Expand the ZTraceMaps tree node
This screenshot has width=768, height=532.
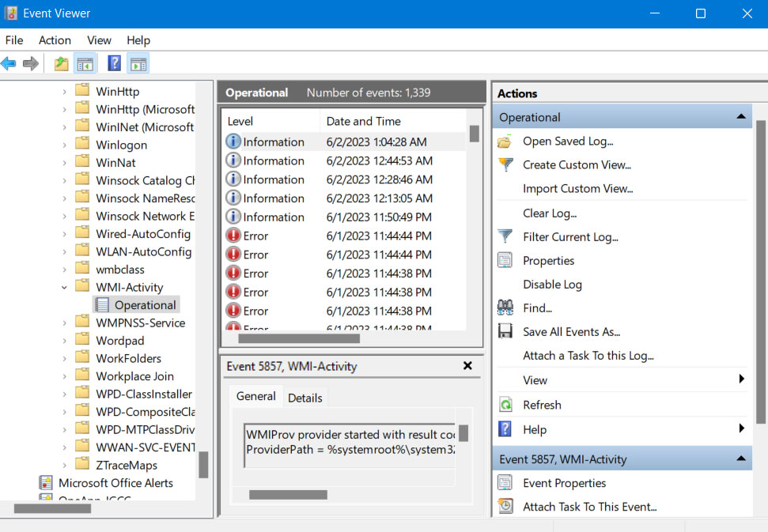point(64,465)
